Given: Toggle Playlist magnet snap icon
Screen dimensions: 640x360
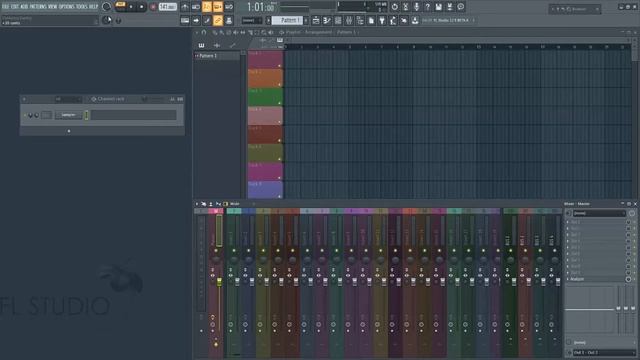Looking at the screenshot, I should pyautogui.click(x=204, y=32).
